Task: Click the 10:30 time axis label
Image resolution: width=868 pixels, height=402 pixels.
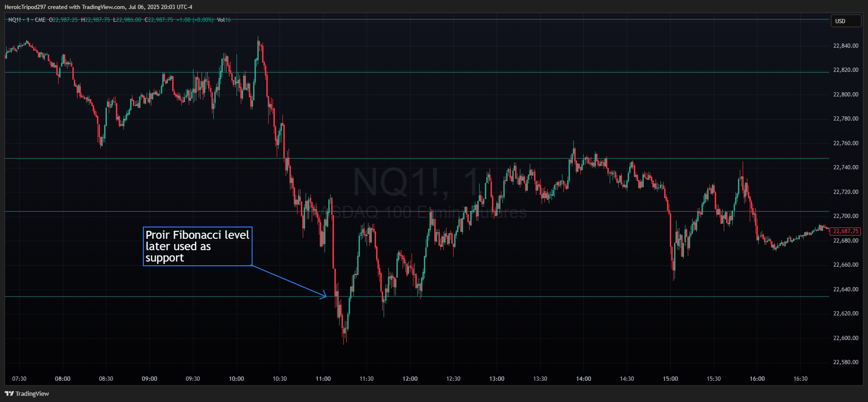Action: 280,379
